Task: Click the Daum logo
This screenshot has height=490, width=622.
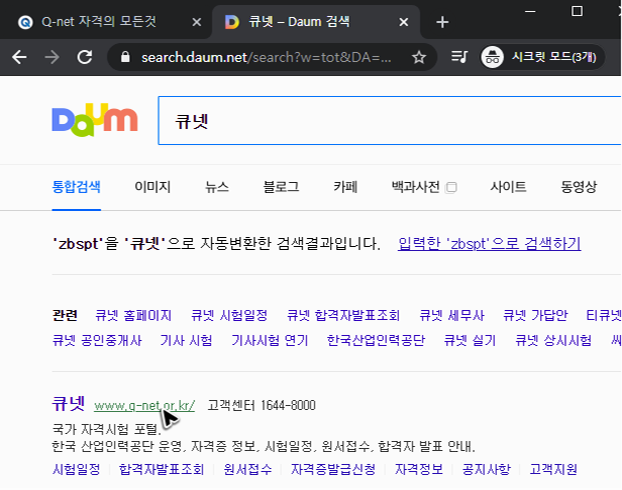Action: point(95,120)
